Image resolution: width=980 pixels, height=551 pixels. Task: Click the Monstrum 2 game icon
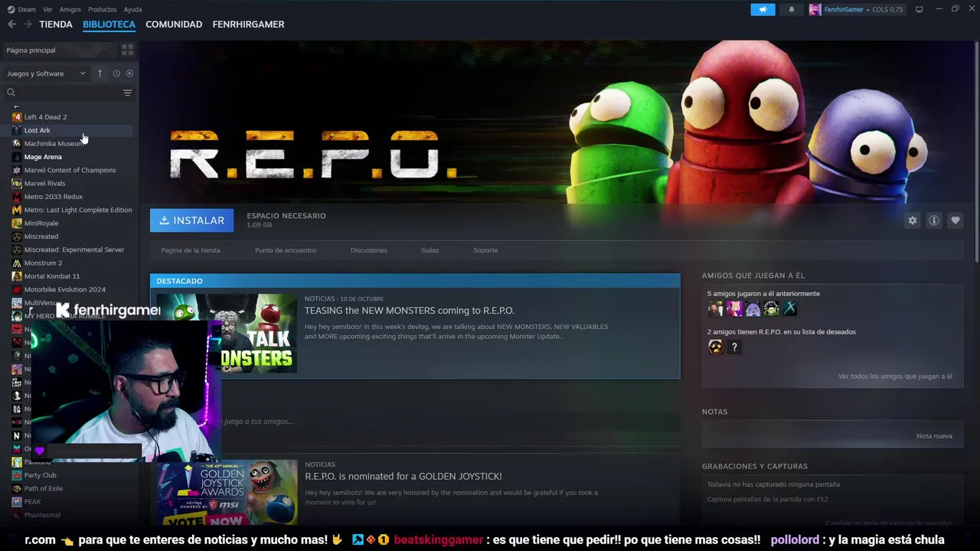point(17,263)
